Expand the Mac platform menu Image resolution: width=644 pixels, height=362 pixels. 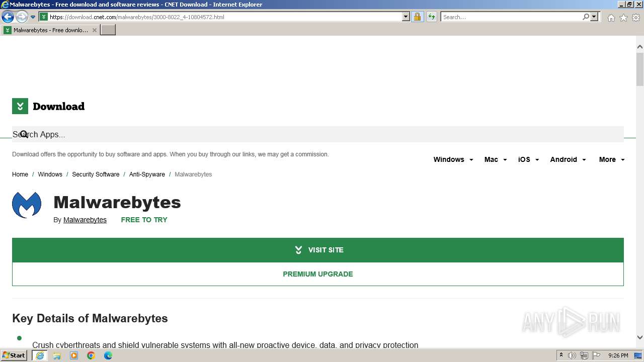495,159
